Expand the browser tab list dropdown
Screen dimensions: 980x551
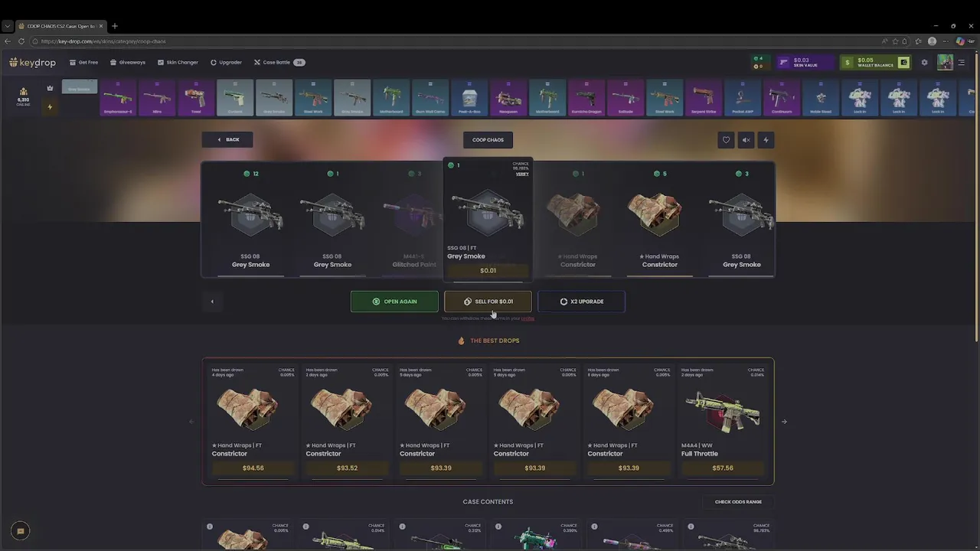(x=8, y=26)
